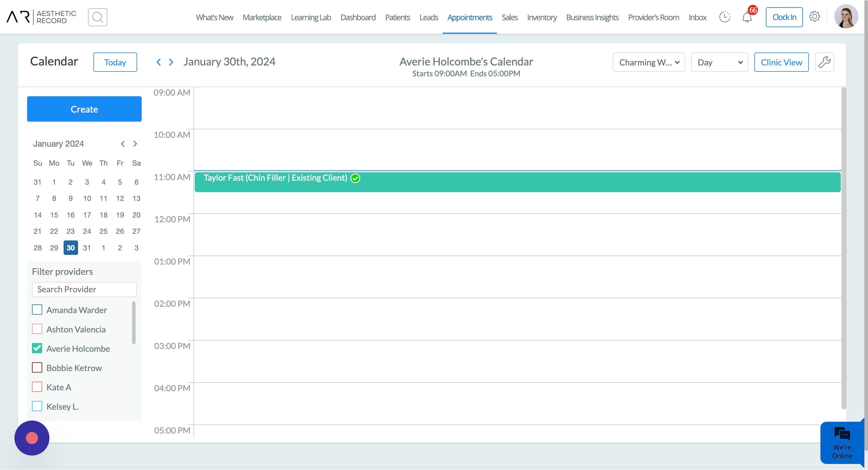This screenshot has width=868, height=470.
Task: Expand the Charming W... clinic dropdown
Action: point(648,62)
